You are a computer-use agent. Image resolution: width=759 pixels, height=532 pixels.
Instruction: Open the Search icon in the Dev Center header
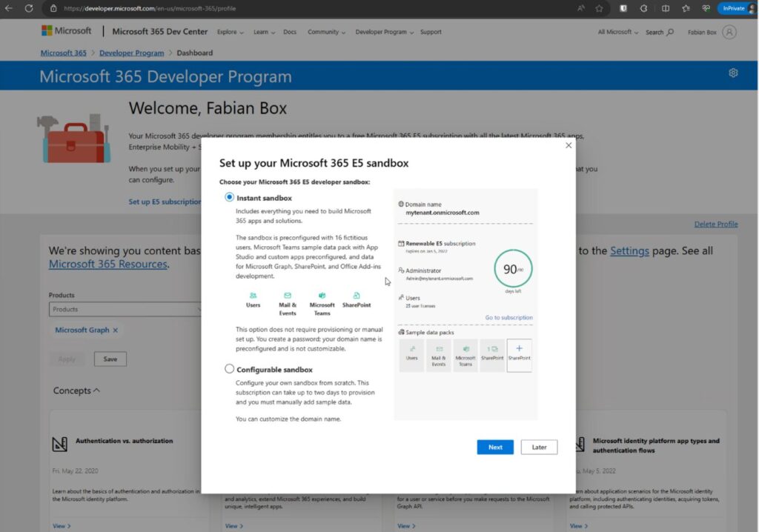pyautogui.click(x=671, y=33)
